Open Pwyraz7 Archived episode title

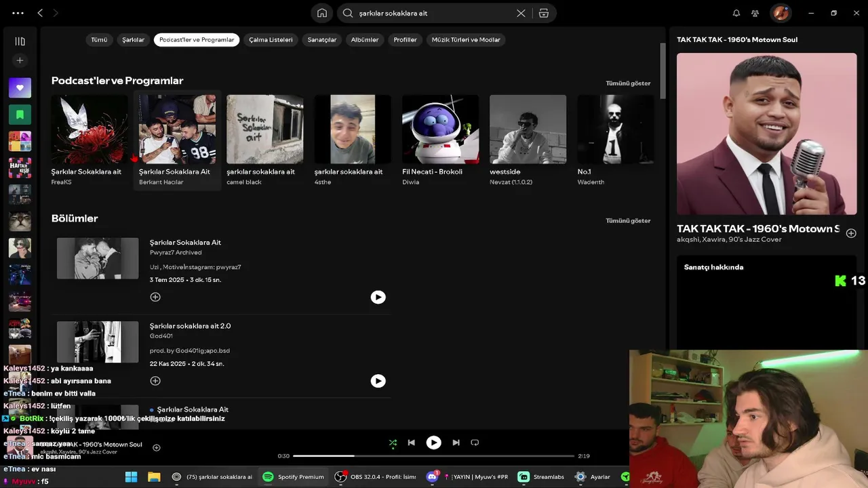tap(185, 243)
